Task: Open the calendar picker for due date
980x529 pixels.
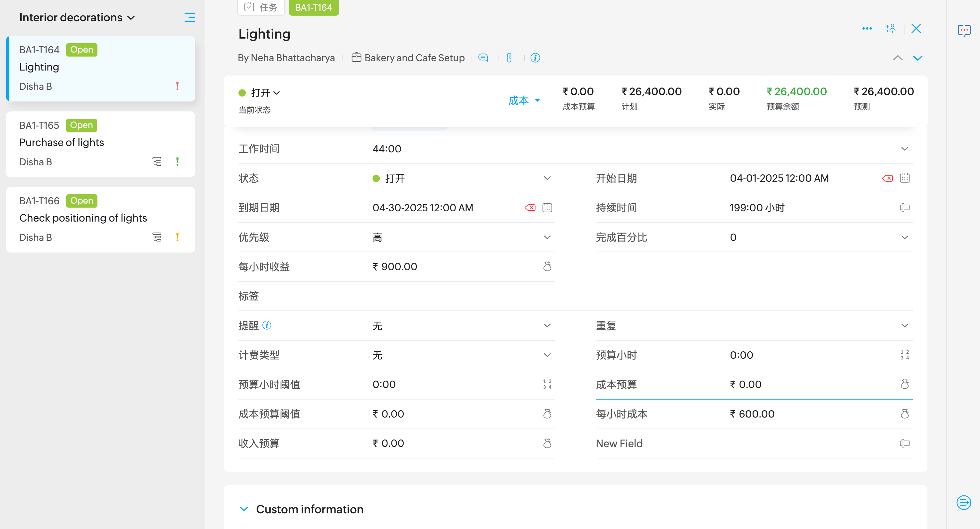Action: pos(547,208)
